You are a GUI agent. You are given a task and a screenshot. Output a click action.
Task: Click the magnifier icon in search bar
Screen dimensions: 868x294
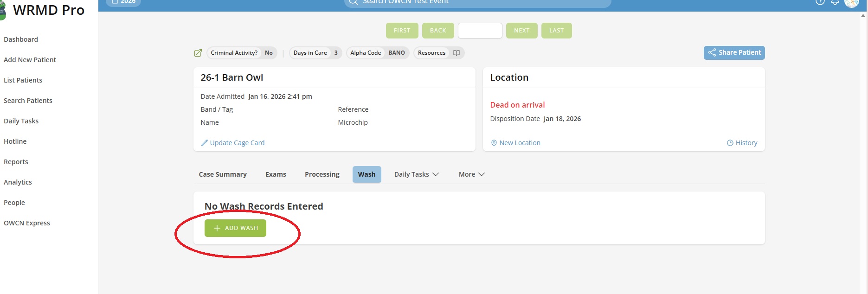pos(354,2)
